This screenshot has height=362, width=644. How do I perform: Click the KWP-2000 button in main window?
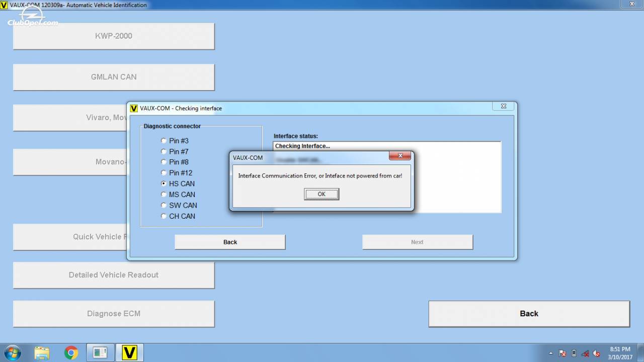114,36
